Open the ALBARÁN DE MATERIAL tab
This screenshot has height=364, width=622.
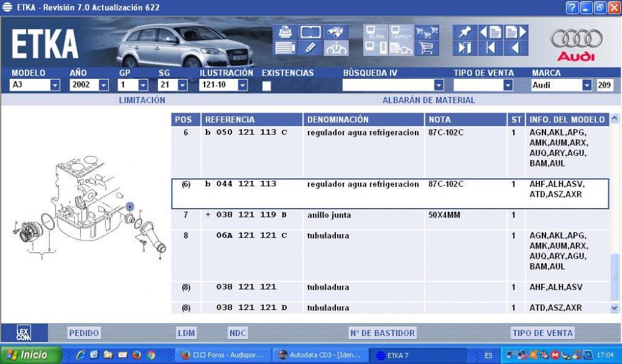coord(429,100)
